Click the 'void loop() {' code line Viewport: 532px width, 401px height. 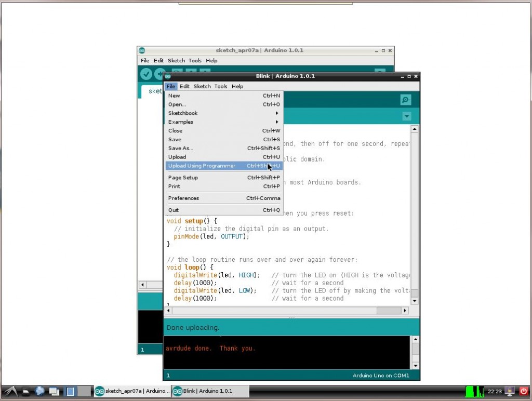pos(190,268)
